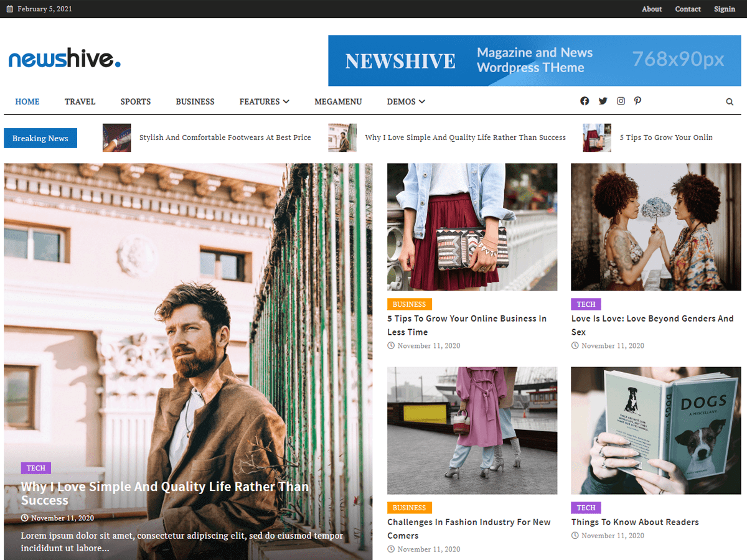Click Tech tag above Things To Know About Readers
Image resolution: width=747 pixels, height=560 pixels.
pyautogui.click(x=586, y=508)
